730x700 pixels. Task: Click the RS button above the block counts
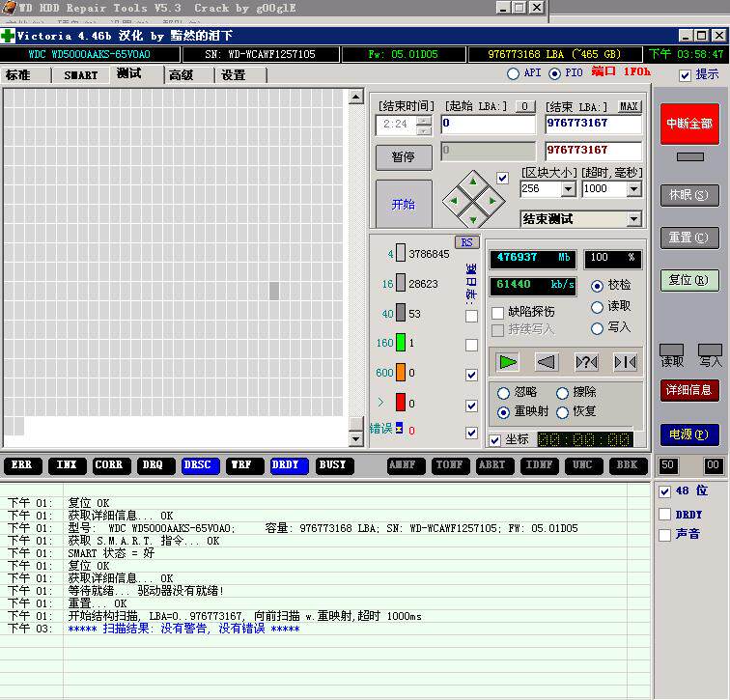[x=466, y=242]
